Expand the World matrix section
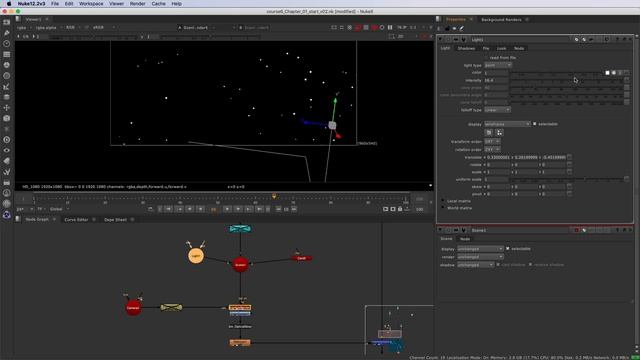 (443, 208)
